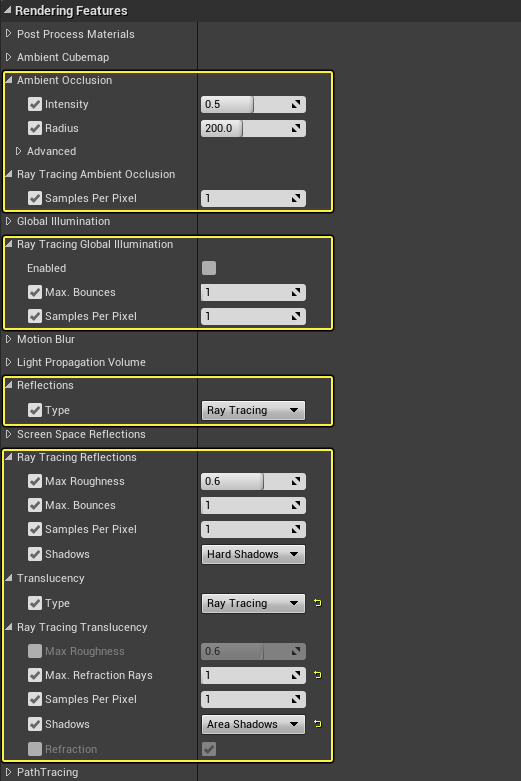Click spin arrow in Ray Tracing AO Samples Per Pixel
This screenshot has height=781, width=521.
coord(296,198)
